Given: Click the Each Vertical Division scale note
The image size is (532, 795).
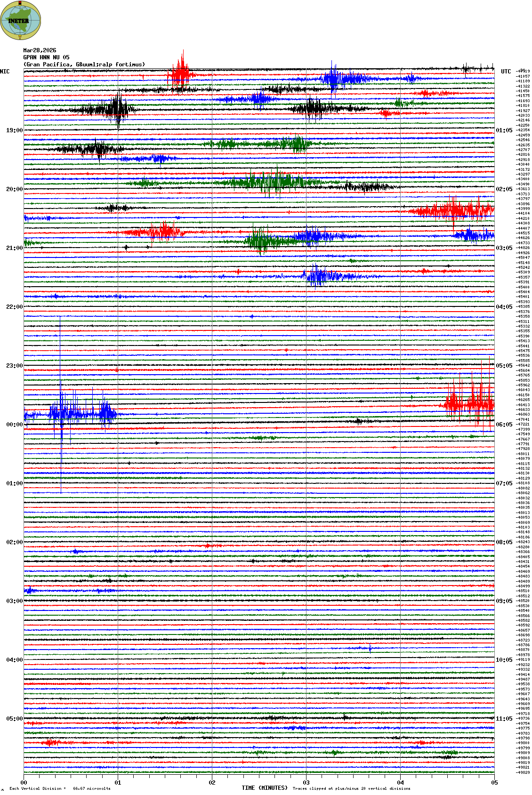Looking at the screenshot, I should [60, 788].
